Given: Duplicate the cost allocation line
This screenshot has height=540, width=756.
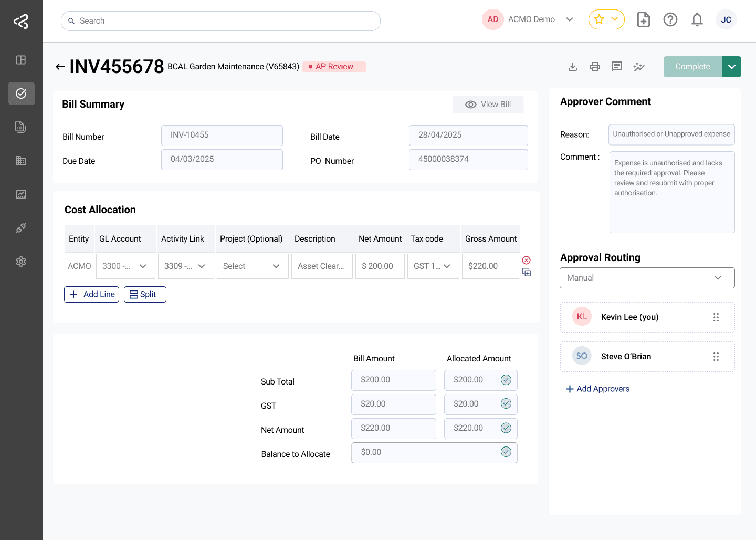Looking at the screenshot, I should [527, 272].
